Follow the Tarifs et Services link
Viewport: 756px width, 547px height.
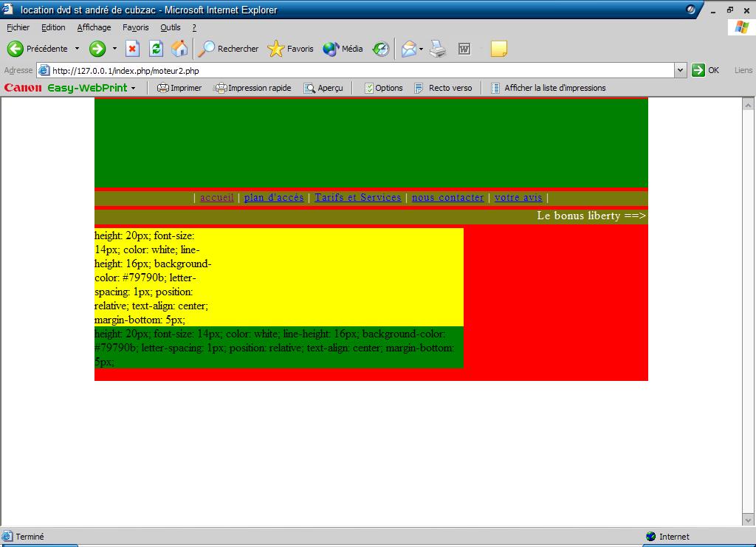[358, 198]
